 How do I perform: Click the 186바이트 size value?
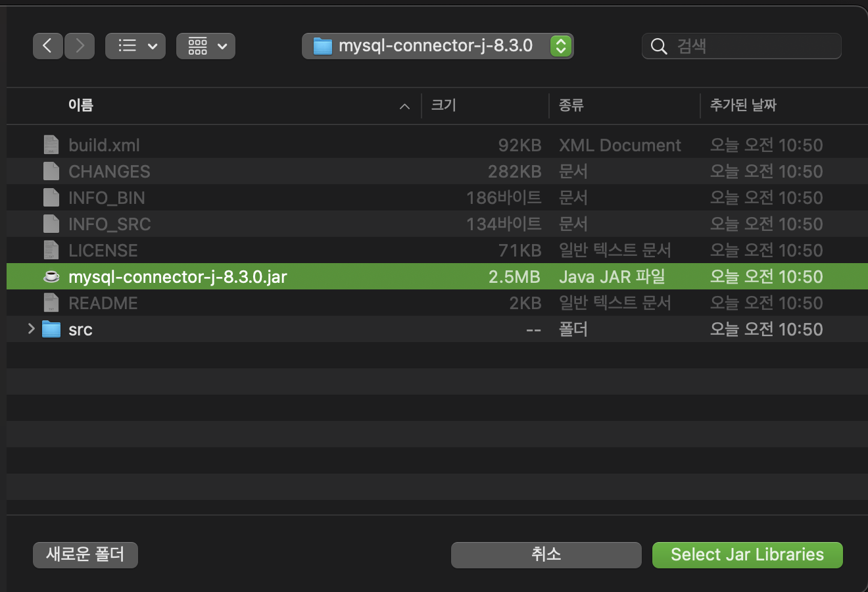coord(504,197)
